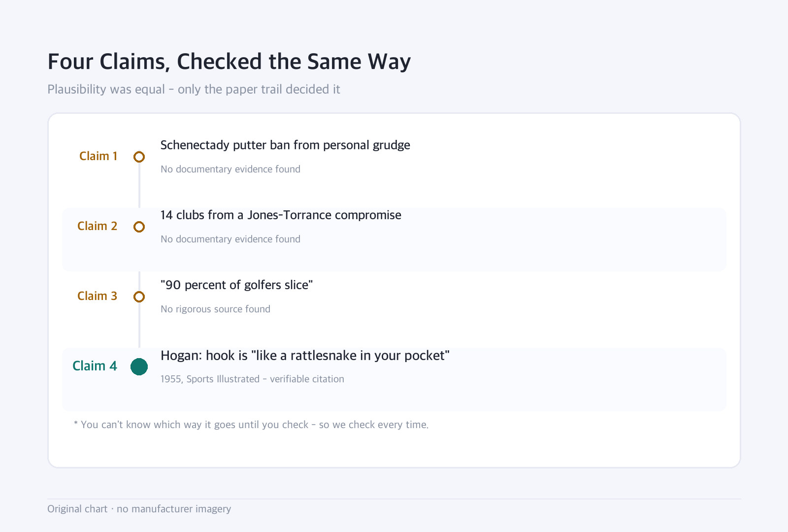Click the "90 percent of golfers slice" heading
Screen dimensions: 788x532
(237, 285)
